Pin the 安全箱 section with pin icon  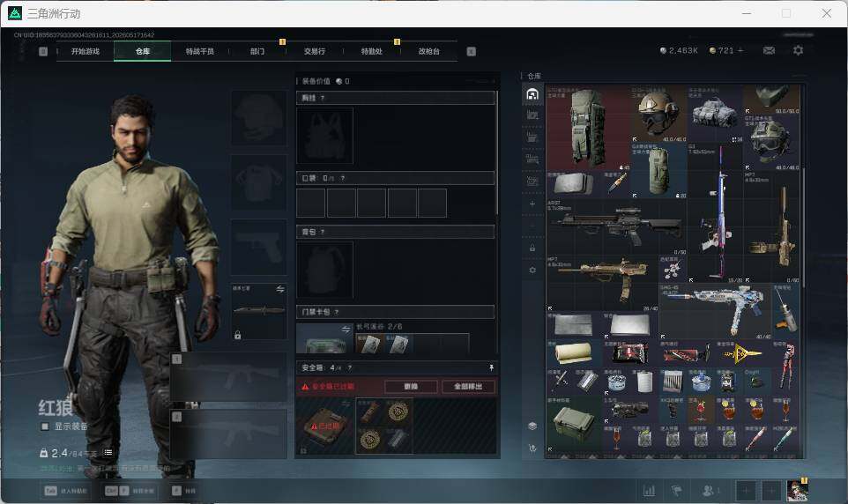click(491, 367)
